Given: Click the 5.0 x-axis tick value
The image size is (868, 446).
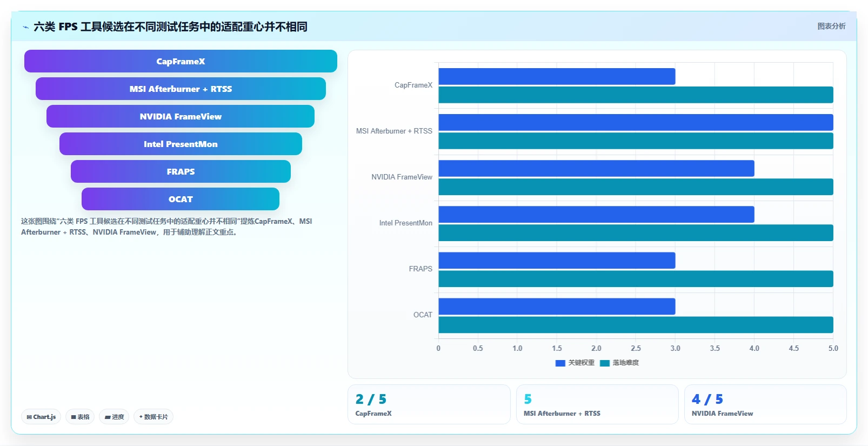Looking at the screenshot, I should 833,348.
